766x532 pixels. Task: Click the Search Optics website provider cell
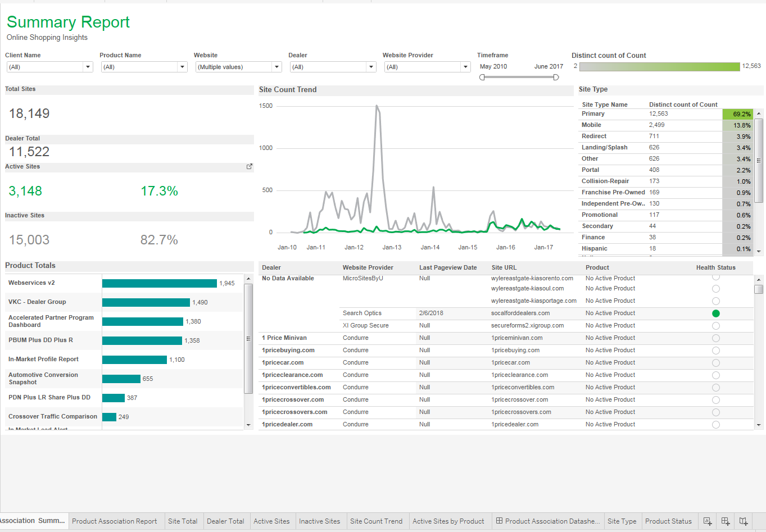[362, 313]
